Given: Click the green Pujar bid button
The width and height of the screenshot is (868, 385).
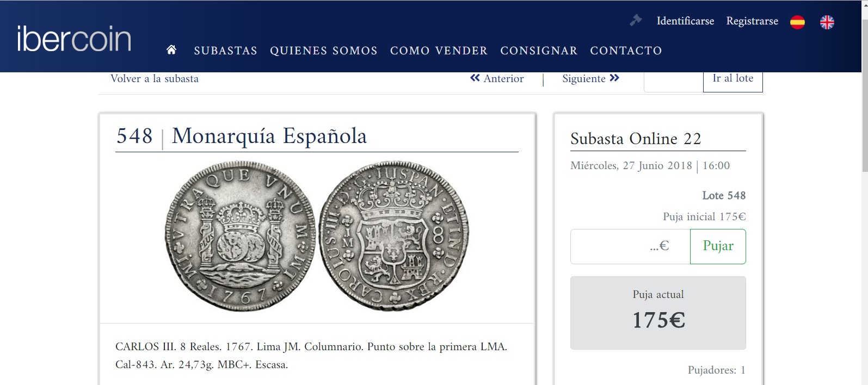Looking at the screenshot, I should click(x=718, y=246).
